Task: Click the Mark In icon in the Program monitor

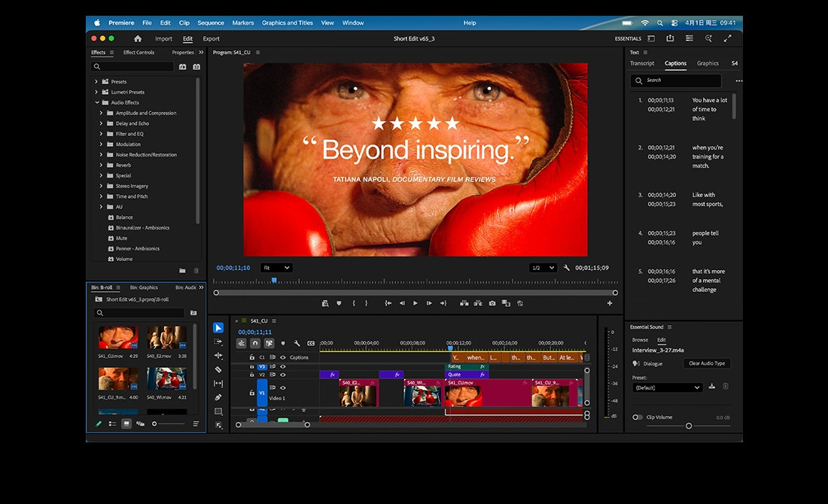Action: (x=354, y=303)
